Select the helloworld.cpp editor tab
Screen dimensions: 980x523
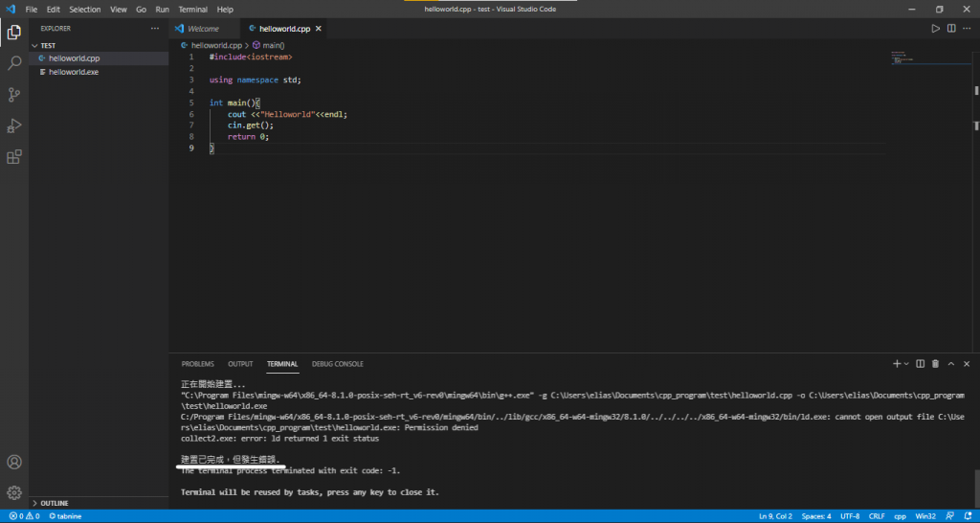click(283, 29)
